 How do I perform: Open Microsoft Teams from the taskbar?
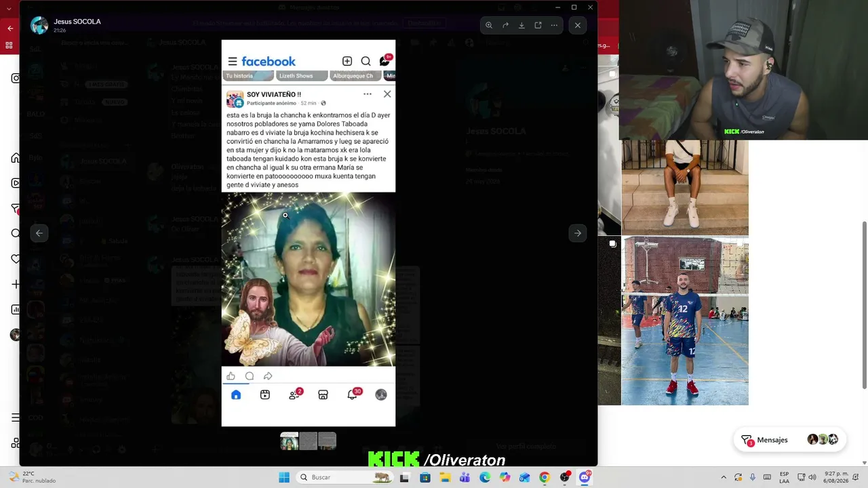tap(465, 477)
